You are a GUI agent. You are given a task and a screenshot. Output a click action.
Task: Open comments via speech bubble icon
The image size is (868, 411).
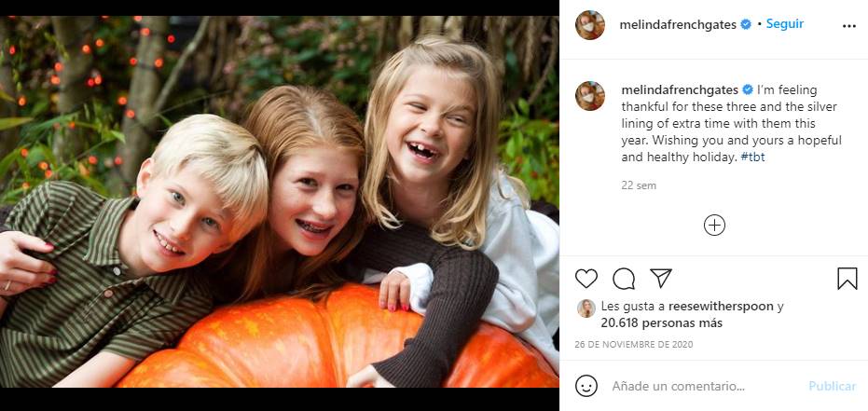coord(624,279)
